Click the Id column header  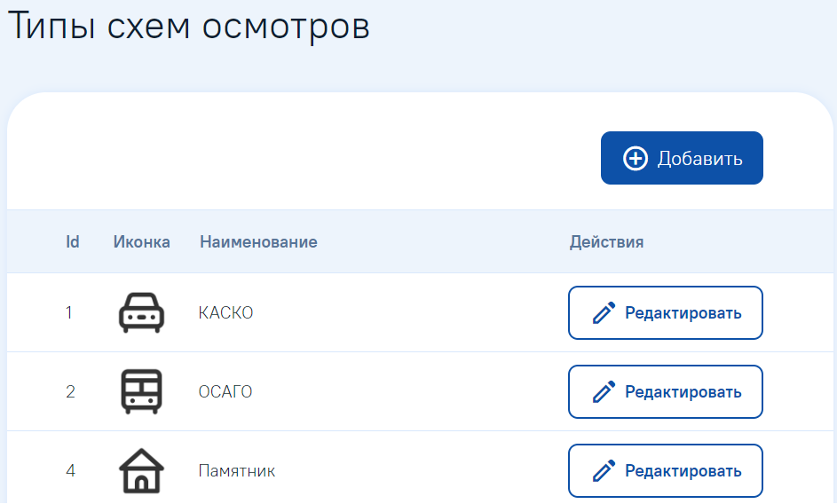[73, 242]
